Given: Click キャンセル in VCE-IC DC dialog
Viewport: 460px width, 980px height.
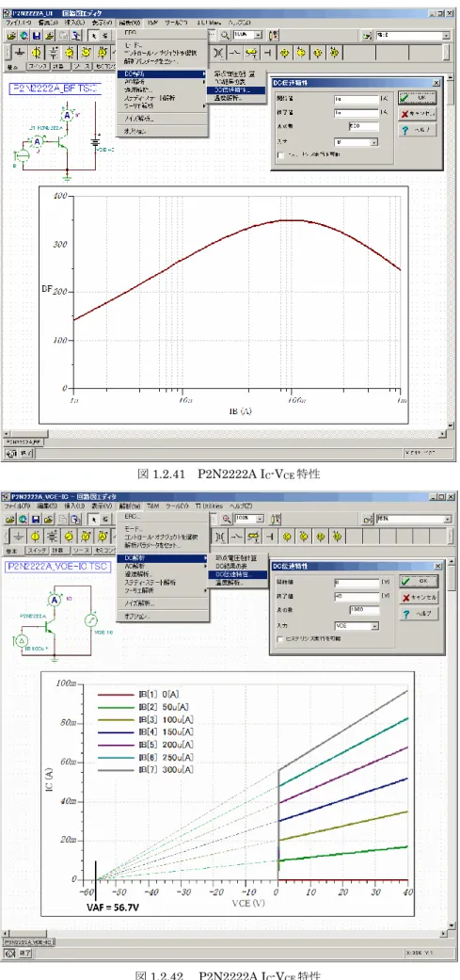Looking at the screenshot, I should 419,598.
